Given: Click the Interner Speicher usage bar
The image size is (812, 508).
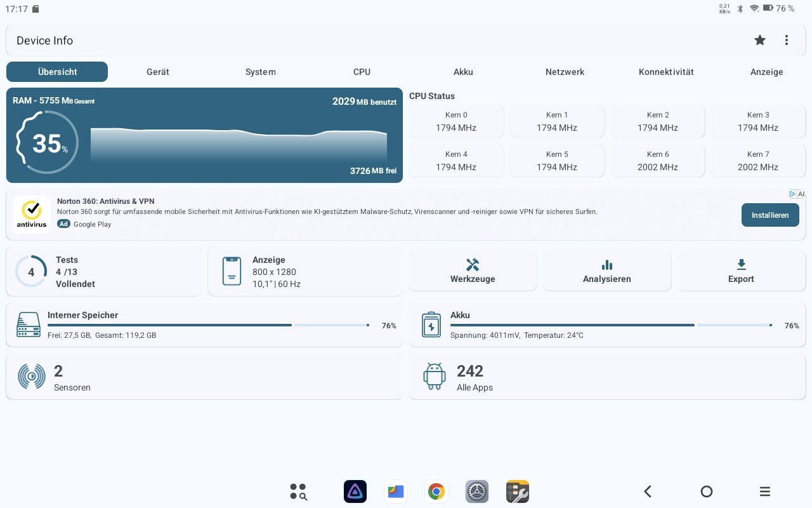Looking at the screenshot, I should [209, 325].
